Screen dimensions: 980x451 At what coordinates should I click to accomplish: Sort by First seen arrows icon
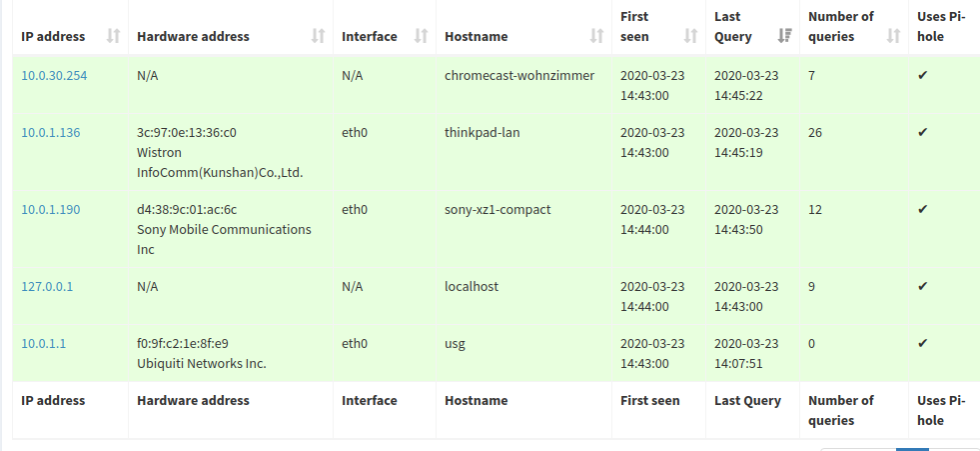[x=690, y=36]
